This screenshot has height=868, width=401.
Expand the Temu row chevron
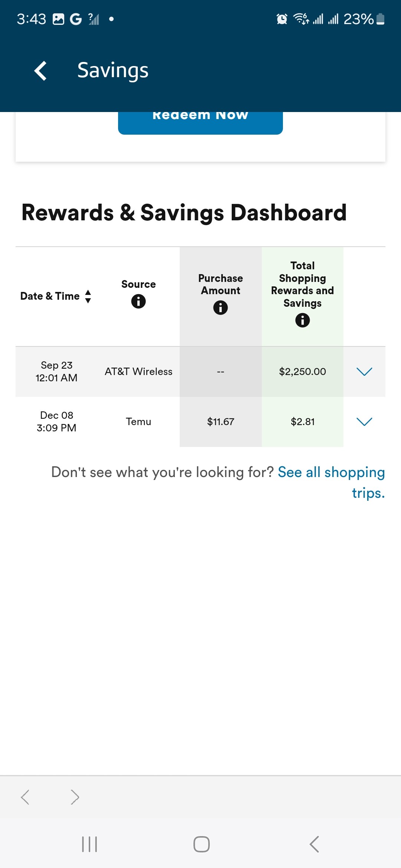(364, 421)
